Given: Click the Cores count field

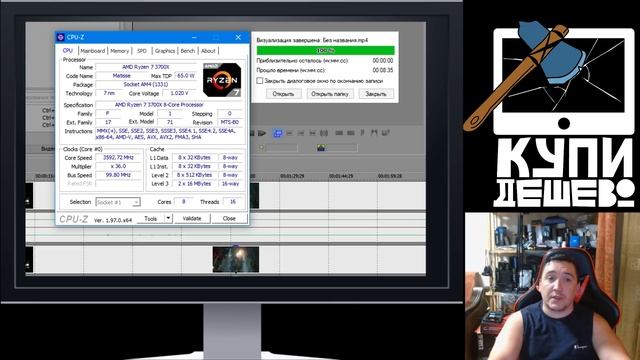Looking at the screenshot, I should click(184, 202).
